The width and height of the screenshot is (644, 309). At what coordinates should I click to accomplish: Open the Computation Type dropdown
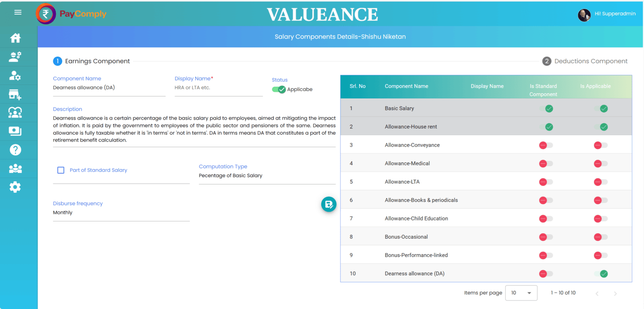[x=267, y=176]
